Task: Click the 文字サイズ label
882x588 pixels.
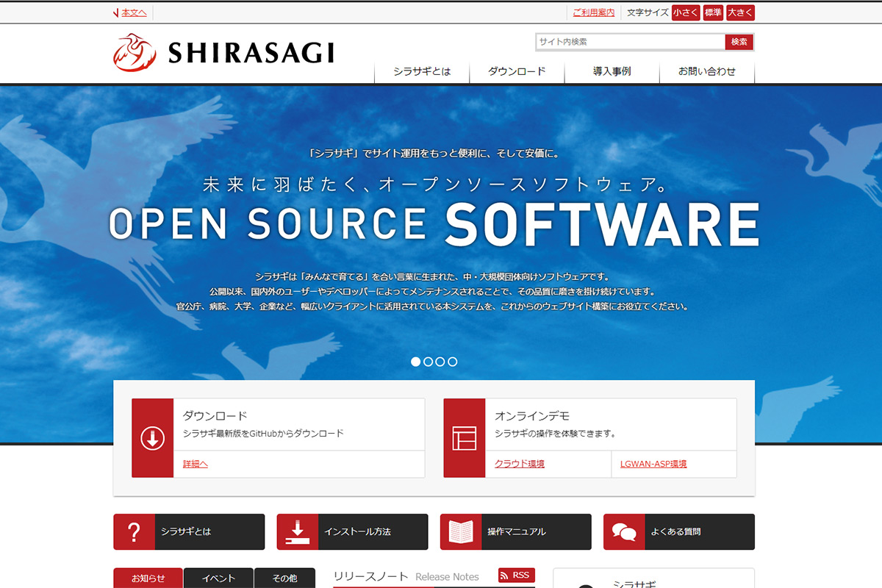Action: pos(648,12)
